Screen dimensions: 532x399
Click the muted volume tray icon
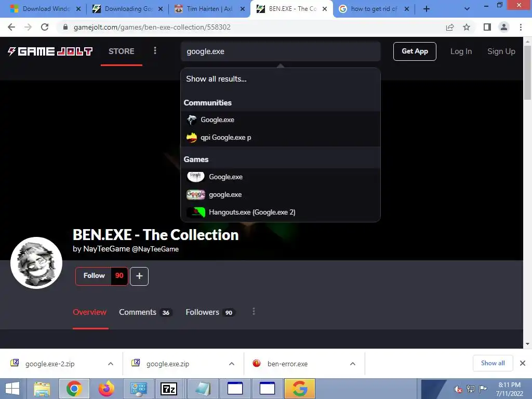[458, 390]
